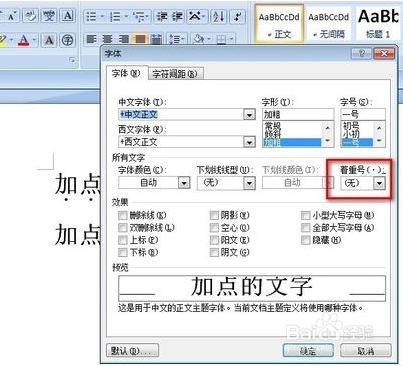Enable the 全部大写字母 all caps checkbox

[x=305, y=228]
